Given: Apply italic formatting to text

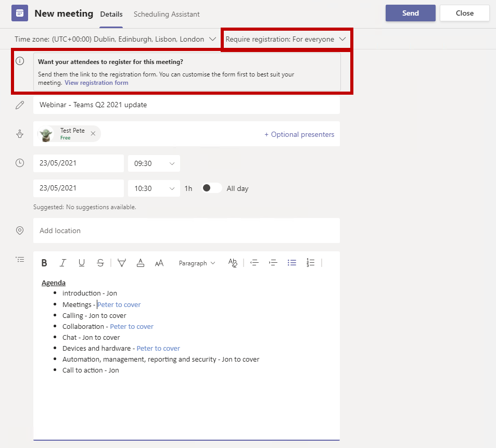Looking at the screenshot, I should [63, 263].
